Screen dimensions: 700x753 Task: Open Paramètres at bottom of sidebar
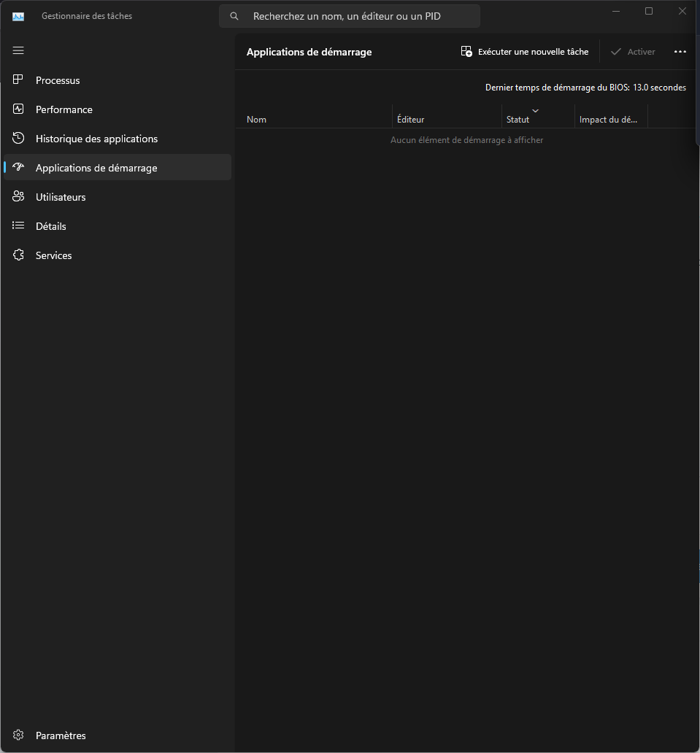click(x=60, y=735)
